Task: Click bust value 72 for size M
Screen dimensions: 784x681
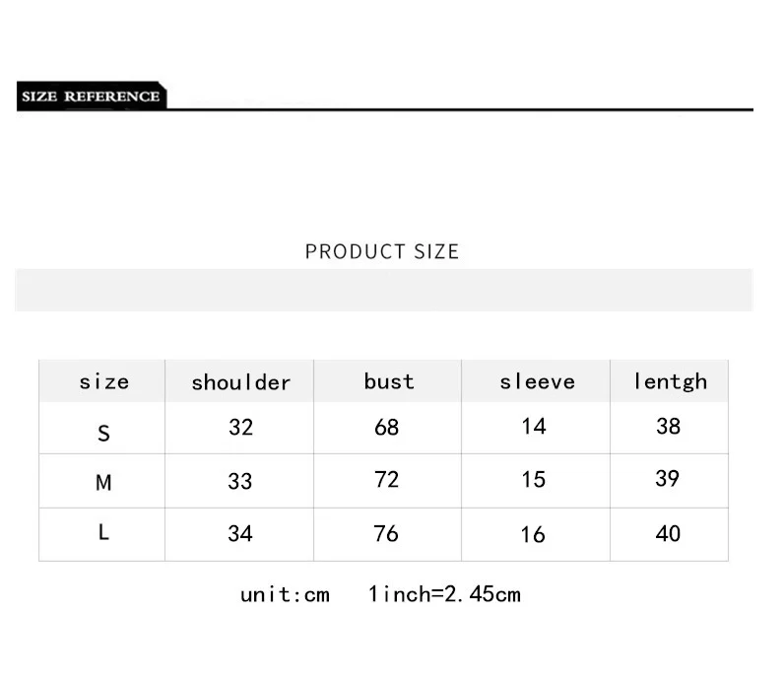Action: [x=386, y=479]
